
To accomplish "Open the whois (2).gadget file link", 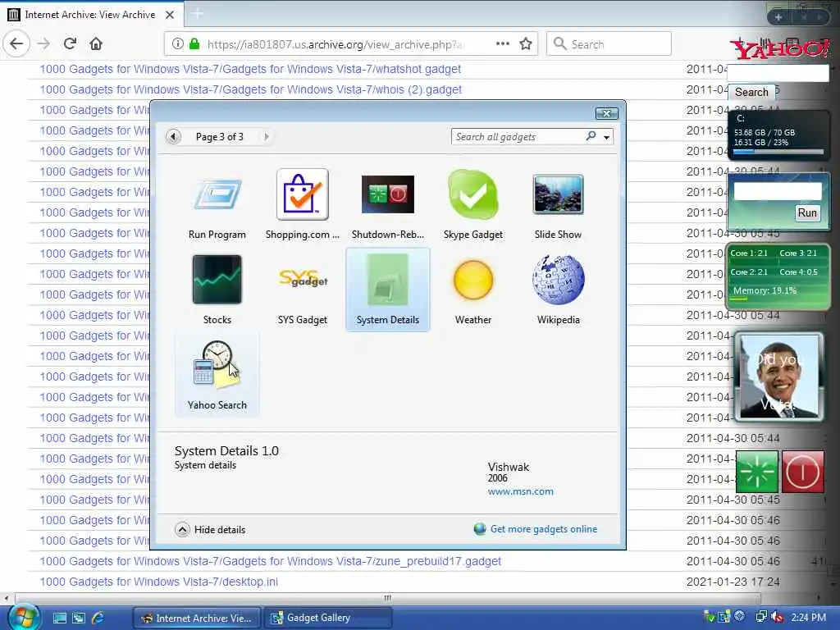I will [x=250, y=89].
